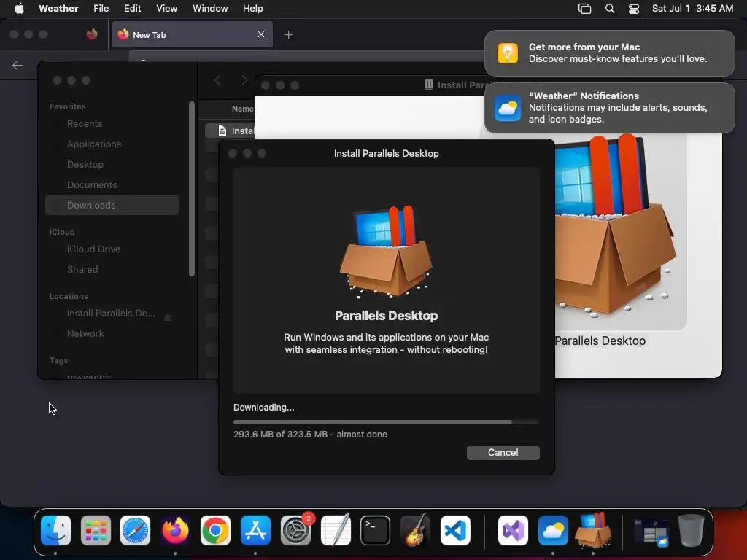Open the File menu

click(x=101, y=8)
